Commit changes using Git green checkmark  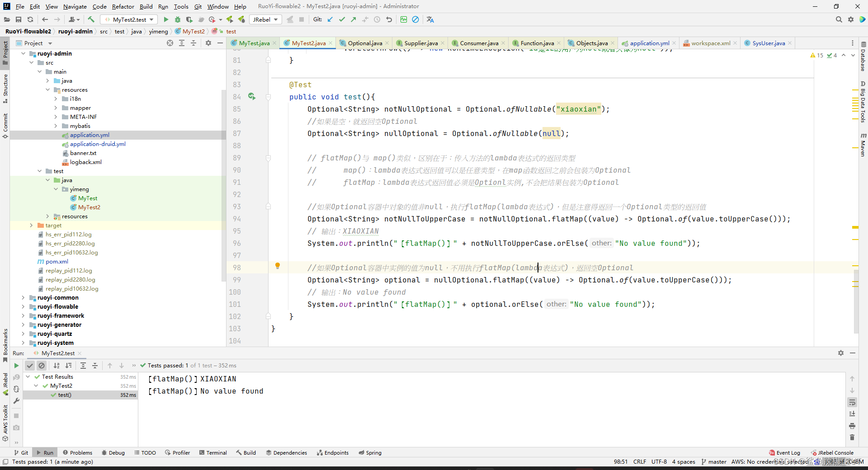342,19
